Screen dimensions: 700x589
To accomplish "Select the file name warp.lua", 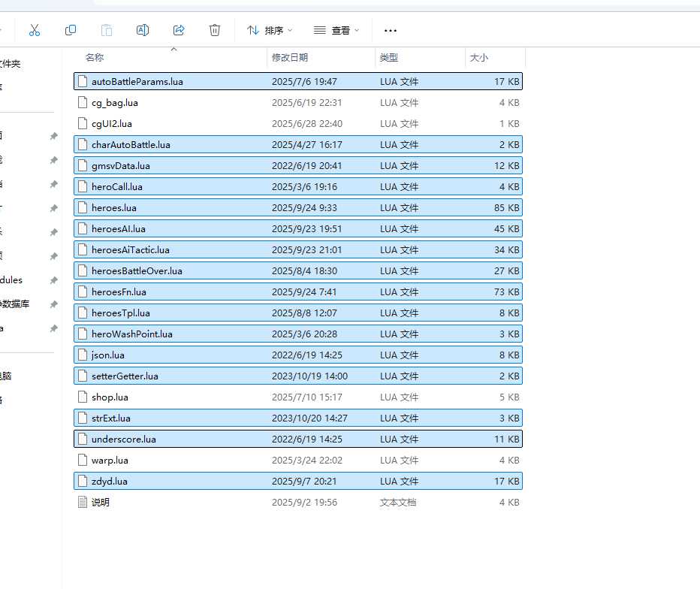I will pos(110,460).
